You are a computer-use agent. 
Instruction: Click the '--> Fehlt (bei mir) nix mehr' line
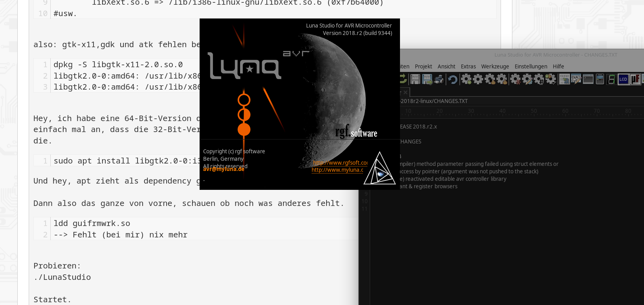[121, 235]
